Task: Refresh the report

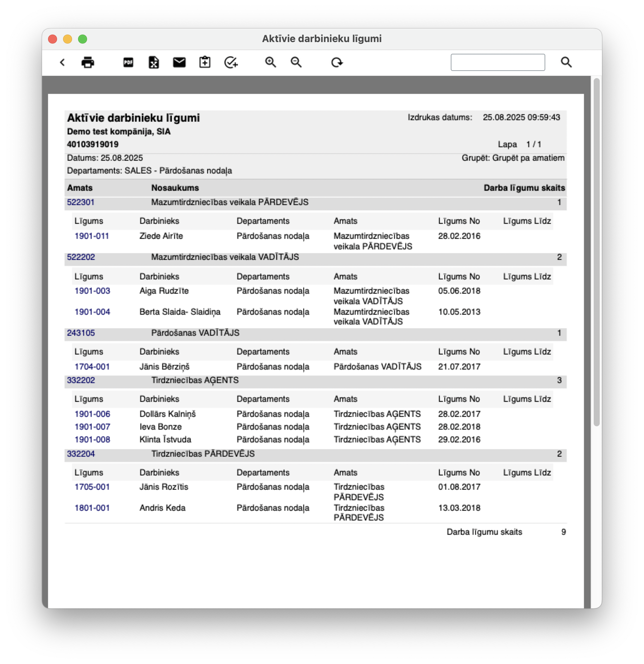Action: tap(337, 62)
